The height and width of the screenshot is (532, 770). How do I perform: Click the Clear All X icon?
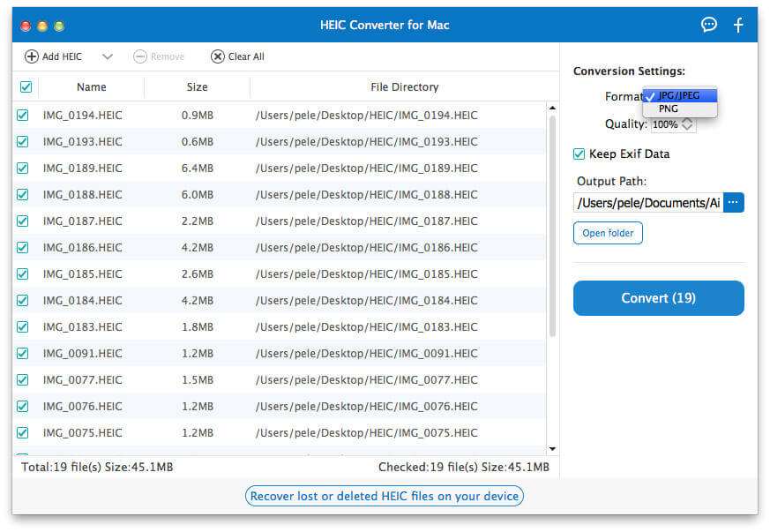pos(218,56)
